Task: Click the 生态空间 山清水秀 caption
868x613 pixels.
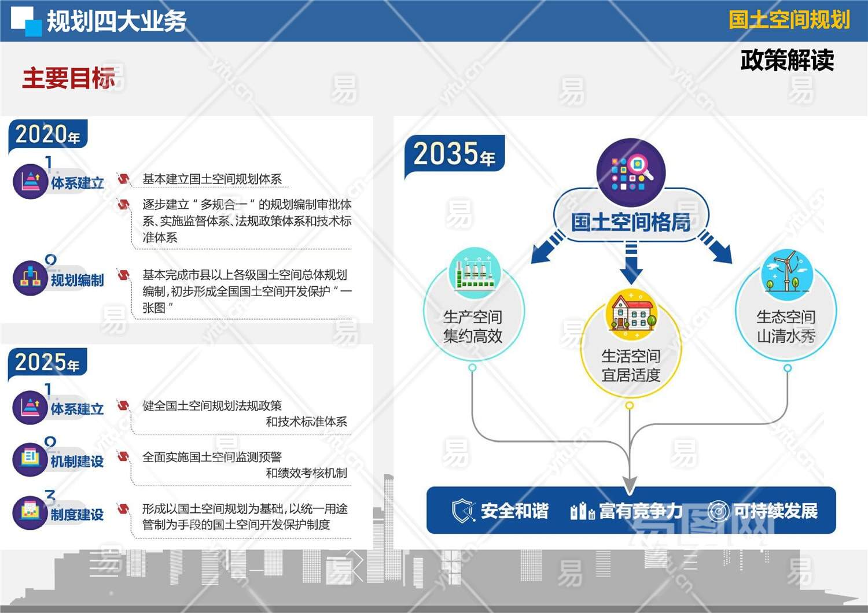Action: coord(786,327)
